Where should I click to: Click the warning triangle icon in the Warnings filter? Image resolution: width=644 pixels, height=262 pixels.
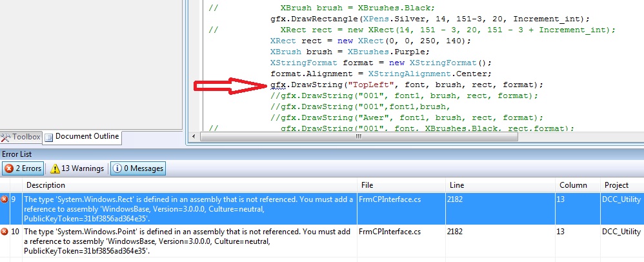tap(55, 168)
